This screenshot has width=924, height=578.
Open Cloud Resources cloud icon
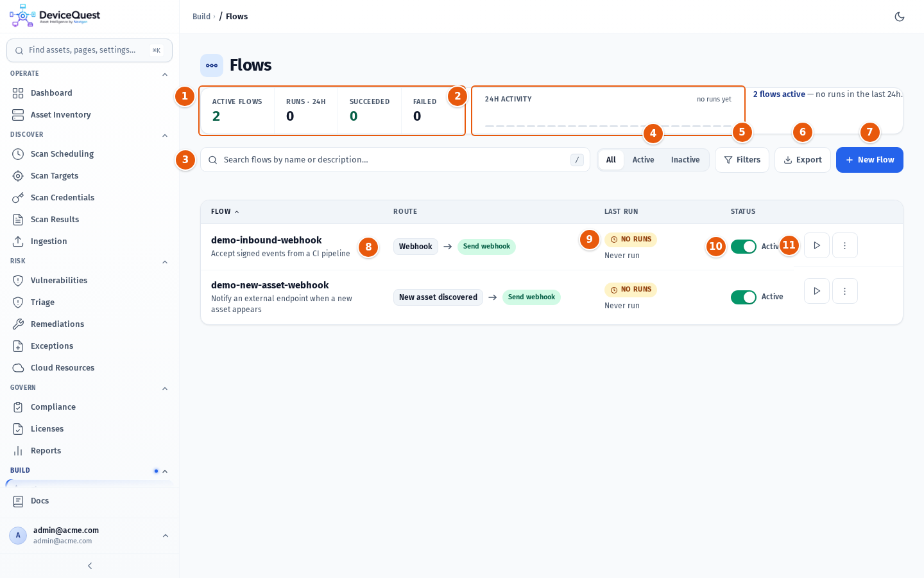tap(18, 368)
